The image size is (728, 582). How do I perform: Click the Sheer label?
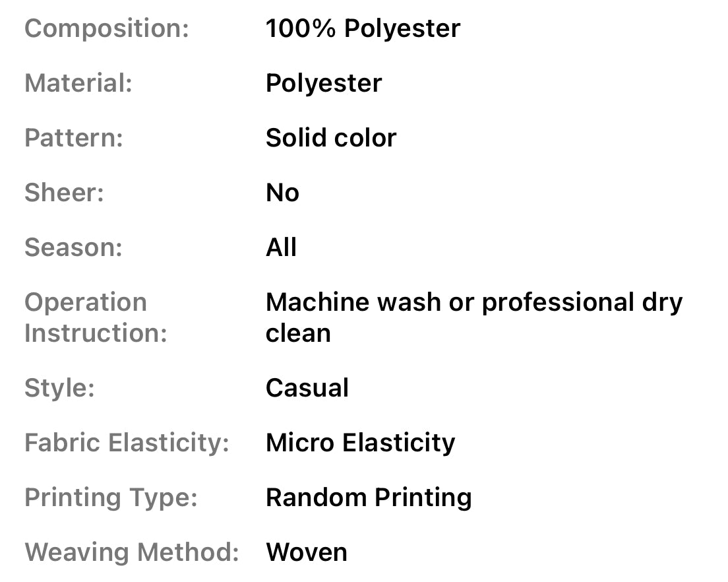[x=64, y=193]
